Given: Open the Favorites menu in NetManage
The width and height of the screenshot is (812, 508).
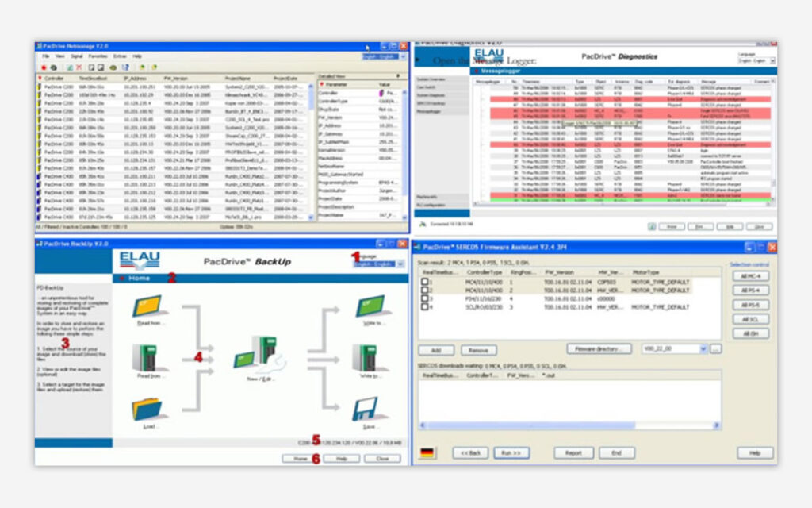Looking at the screenshot, I should [x=98, y=57].
